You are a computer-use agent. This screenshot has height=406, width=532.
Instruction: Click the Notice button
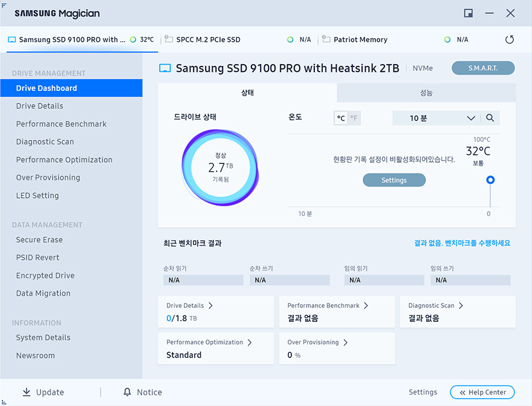coord(143,392)
